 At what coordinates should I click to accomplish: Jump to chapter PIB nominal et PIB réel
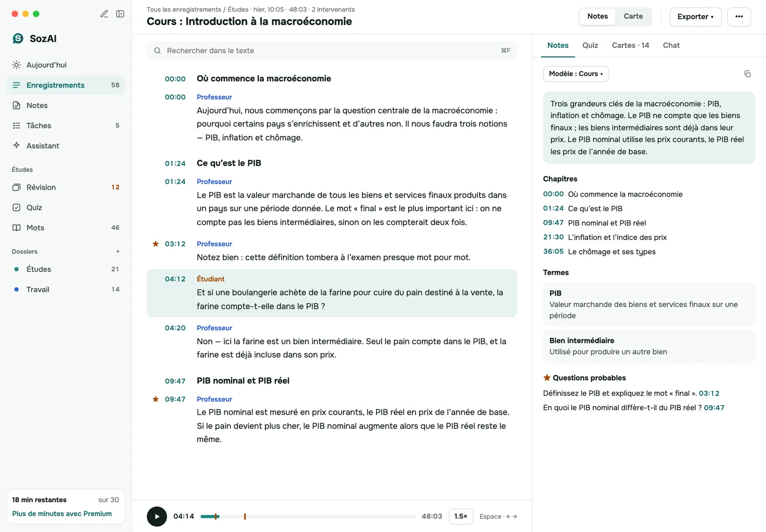[x=594, y=223]
